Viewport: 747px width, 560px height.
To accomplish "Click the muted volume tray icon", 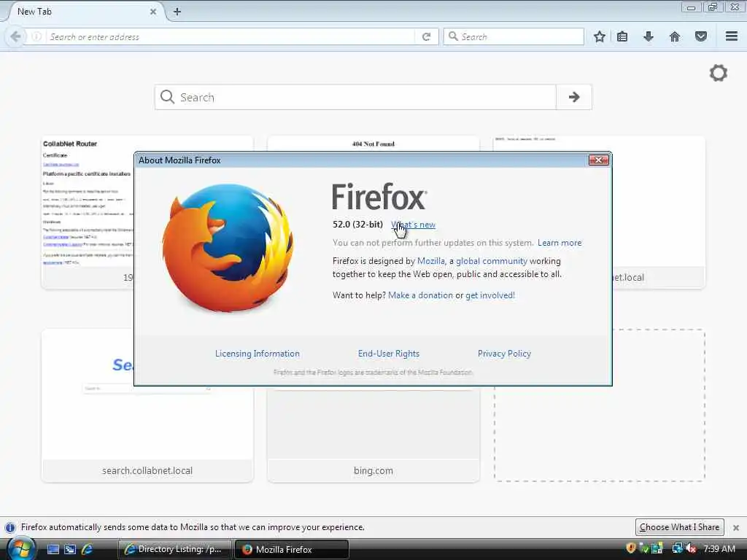I will (x=691, y=548).
